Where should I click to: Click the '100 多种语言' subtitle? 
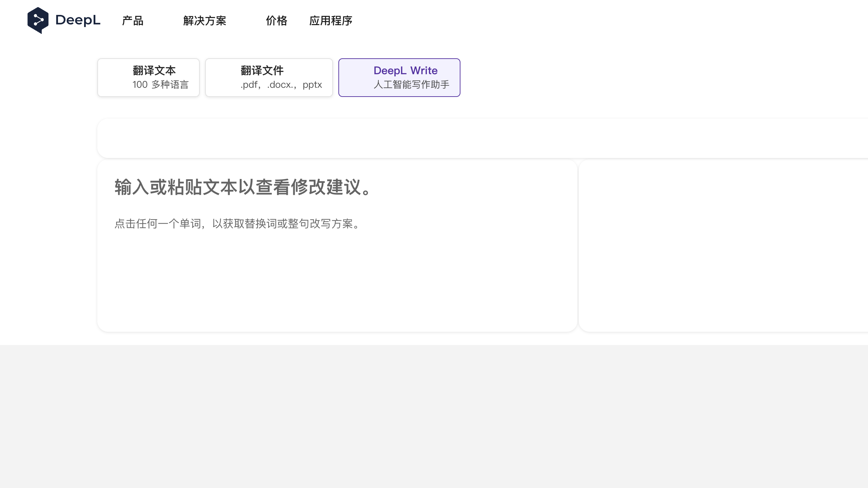tap(160, 85)
